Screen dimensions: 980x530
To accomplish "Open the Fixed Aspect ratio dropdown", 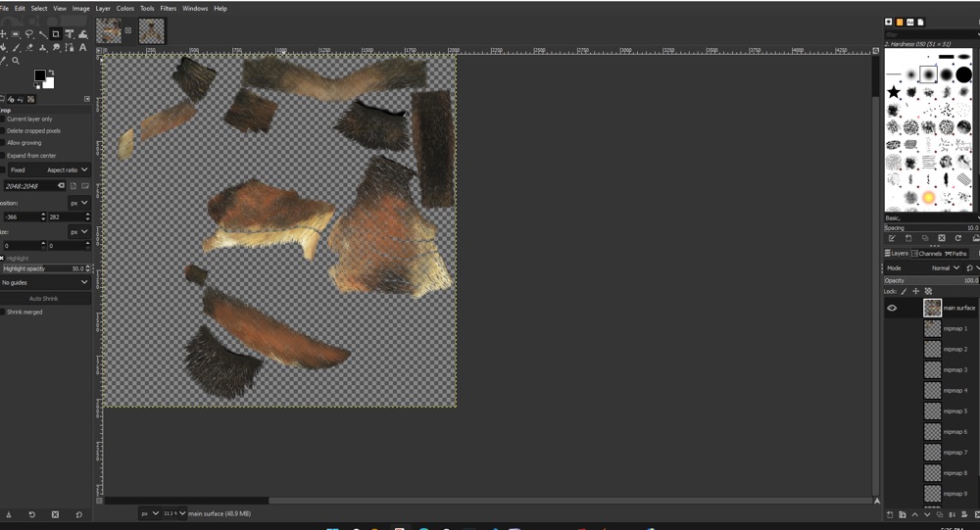I will [x=49, y=170].
